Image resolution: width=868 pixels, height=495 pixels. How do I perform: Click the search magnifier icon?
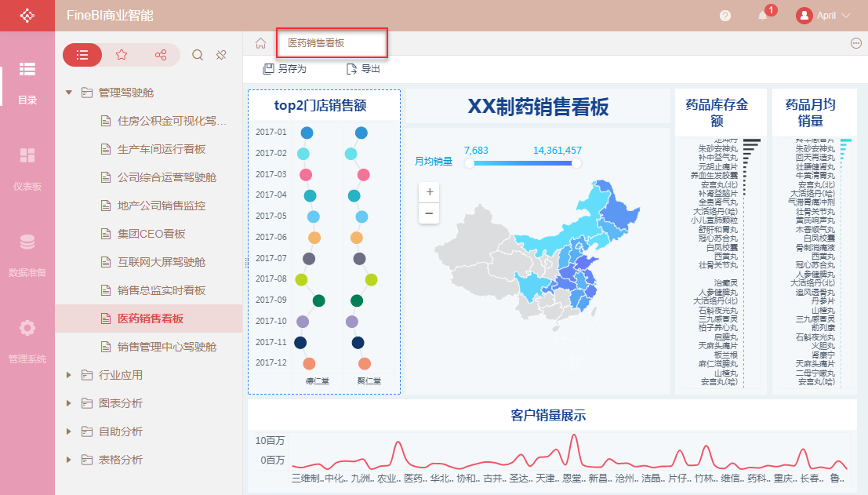point(198,55)
